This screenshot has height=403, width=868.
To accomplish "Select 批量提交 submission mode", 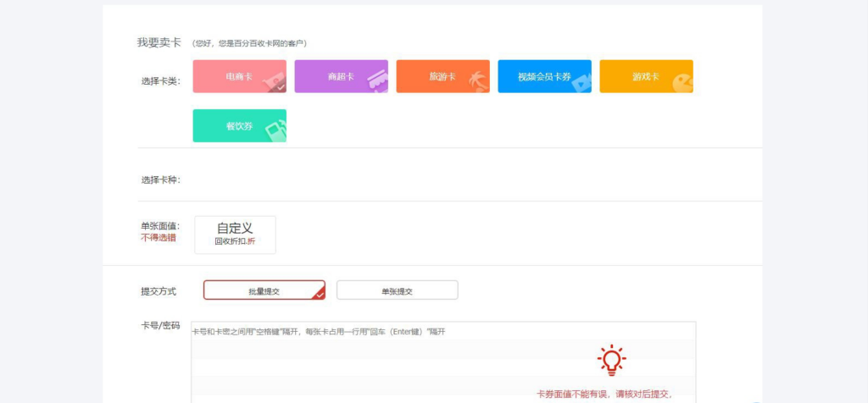I will click(264, 290).
